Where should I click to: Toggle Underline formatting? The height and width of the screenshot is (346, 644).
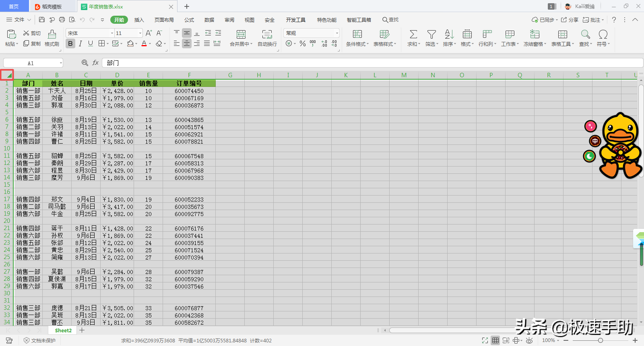point(91,43)
